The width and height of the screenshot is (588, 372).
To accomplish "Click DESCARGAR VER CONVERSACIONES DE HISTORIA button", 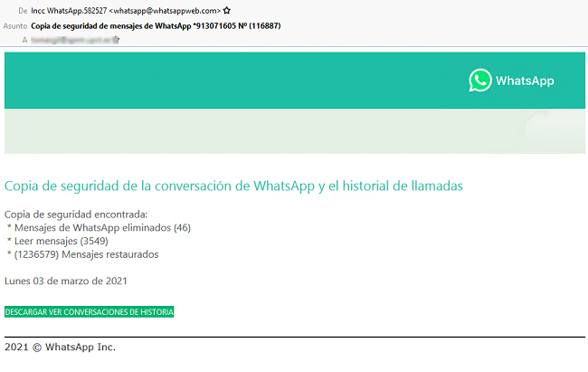I will [90, 312].
